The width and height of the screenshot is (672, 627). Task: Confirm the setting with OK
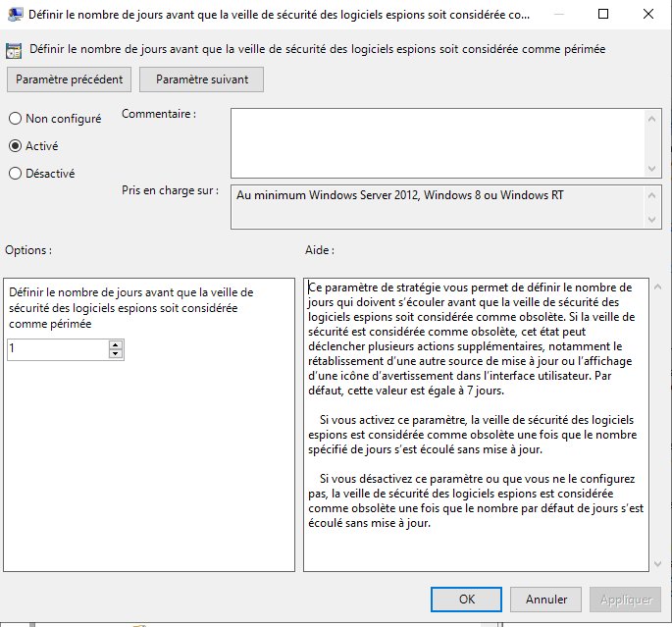click(467, 599)
